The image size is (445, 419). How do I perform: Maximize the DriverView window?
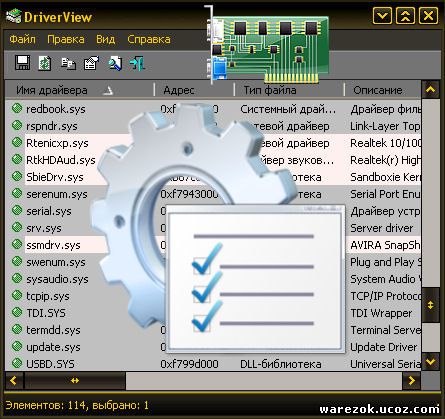tap(405, 16)
